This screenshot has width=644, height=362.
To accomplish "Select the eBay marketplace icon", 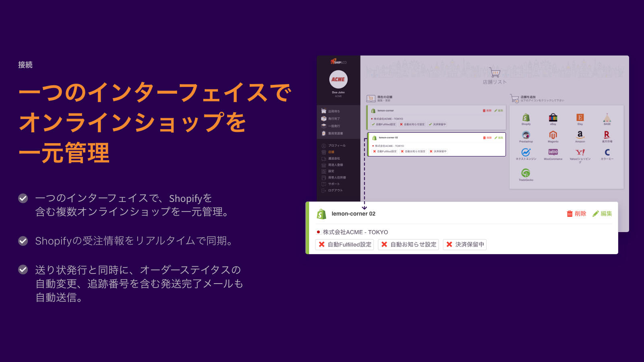I will pos(553,118).
